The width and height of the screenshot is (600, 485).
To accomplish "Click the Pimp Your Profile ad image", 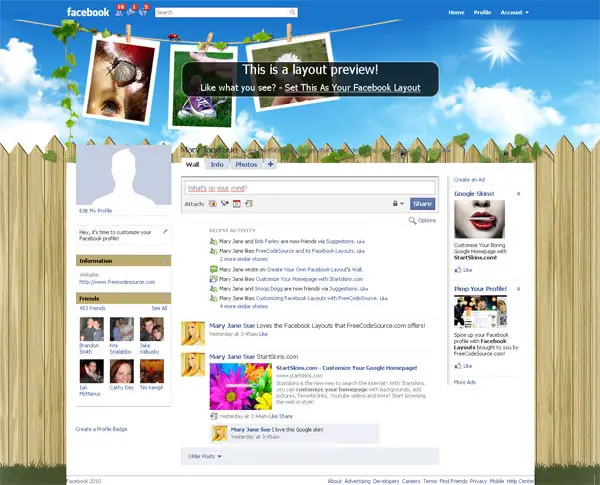I will pos(481,312).
